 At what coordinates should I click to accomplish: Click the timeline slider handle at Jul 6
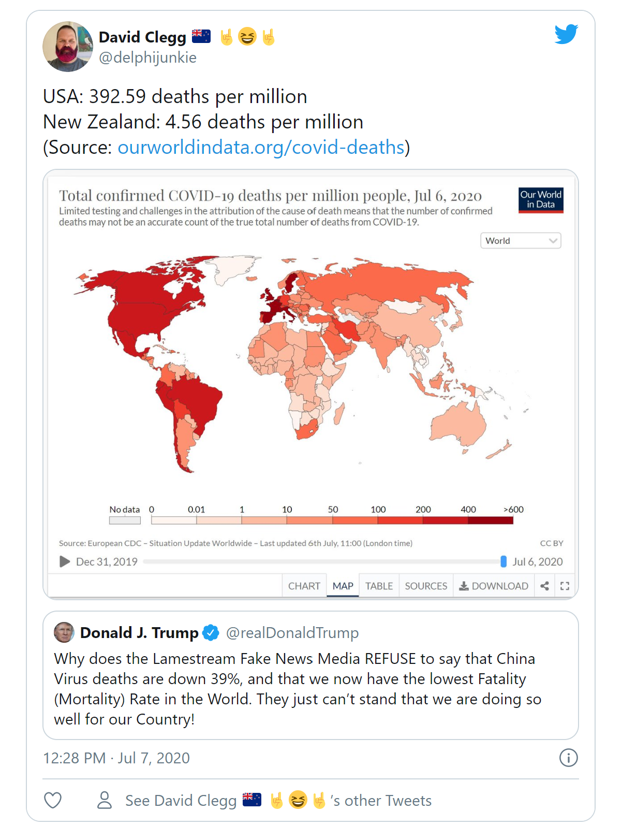[x=503, y=561]
